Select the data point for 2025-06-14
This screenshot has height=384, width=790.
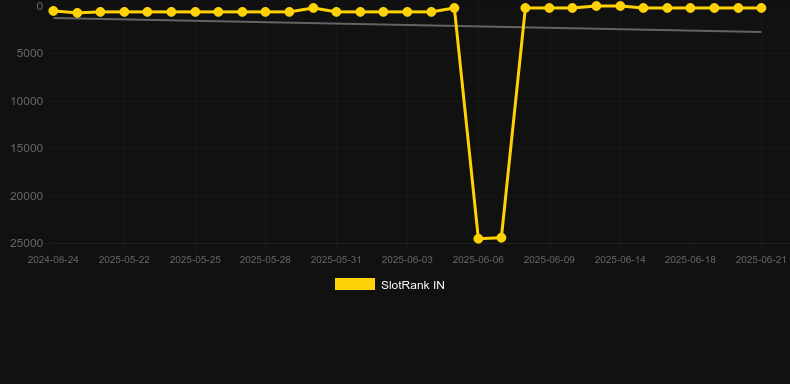click(620, 6)
